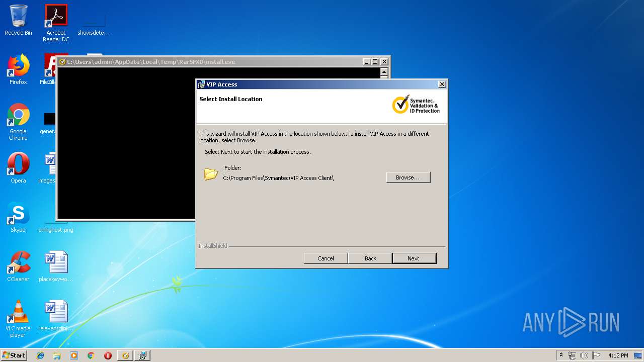Click the console window system menu icon
The image size is (644, 362).
pos(62,62)
